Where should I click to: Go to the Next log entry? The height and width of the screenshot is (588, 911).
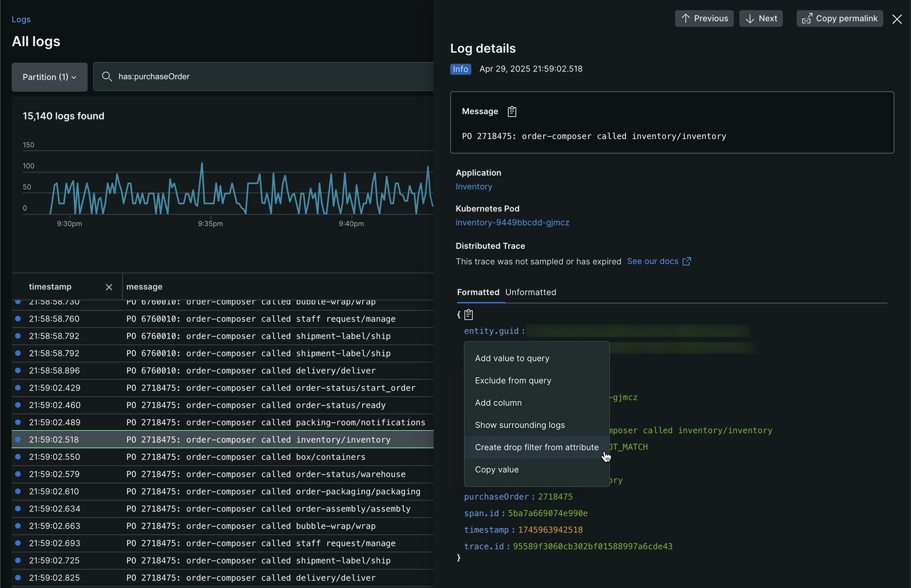pyautogui.click(x=761, y=19)
